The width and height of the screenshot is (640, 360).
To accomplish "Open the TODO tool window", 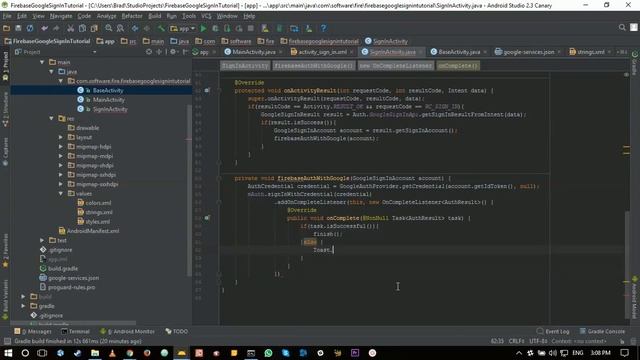I will pos(177,331).
